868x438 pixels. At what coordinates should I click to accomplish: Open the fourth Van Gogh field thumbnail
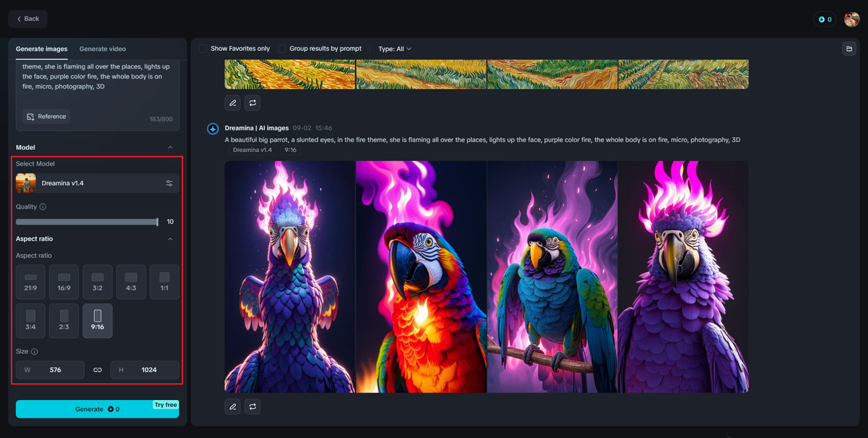684,74
